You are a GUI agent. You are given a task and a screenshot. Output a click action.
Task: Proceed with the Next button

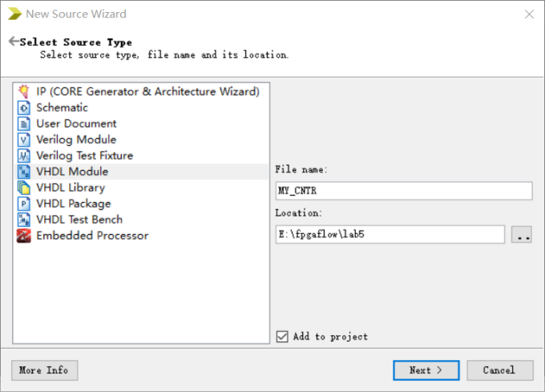coord(426,370)
